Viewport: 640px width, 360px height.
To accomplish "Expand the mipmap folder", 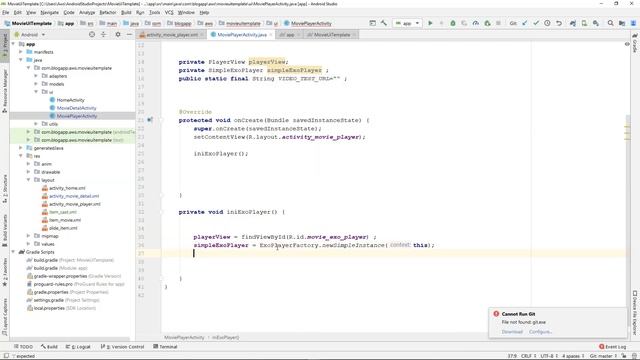I will (29, 236).
